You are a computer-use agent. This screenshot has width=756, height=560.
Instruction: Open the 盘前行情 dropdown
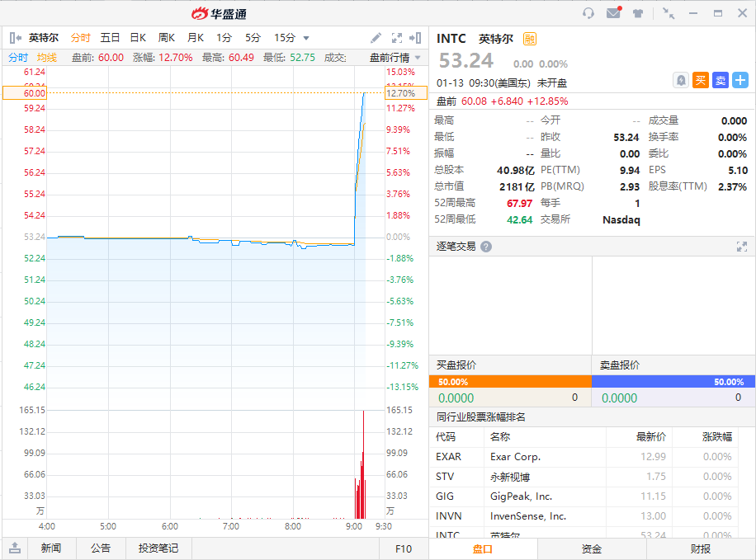click(395, 58)
